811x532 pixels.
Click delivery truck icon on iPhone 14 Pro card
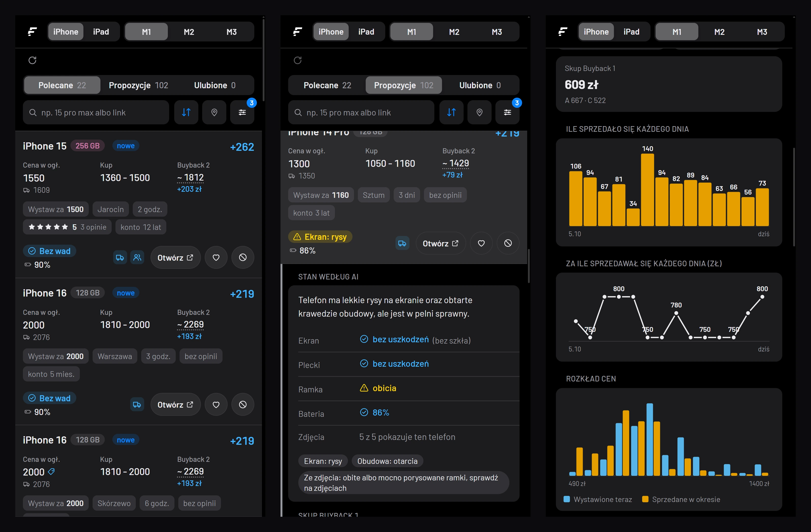click(402, 243)
